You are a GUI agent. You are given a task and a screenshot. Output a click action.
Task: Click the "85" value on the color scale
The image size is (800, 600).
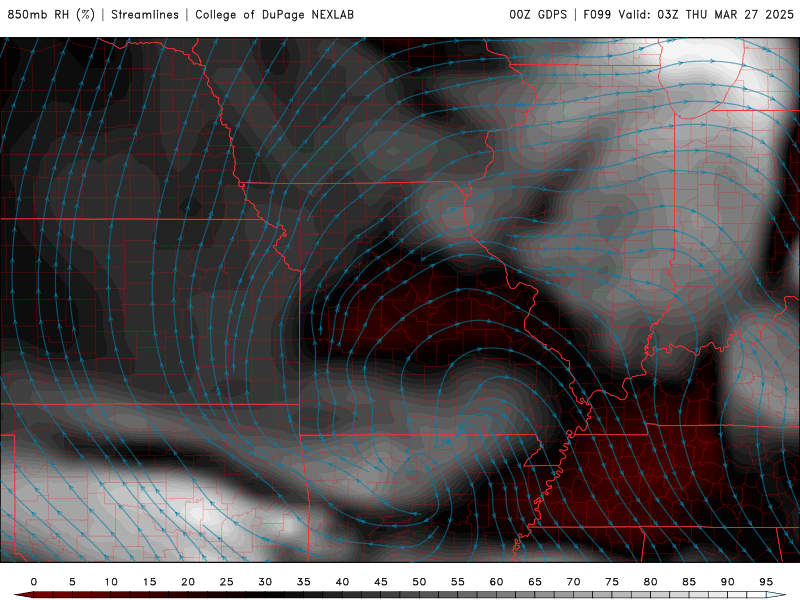coord(689,582)
